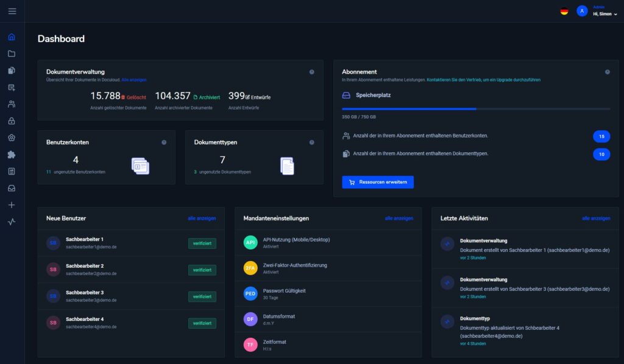The height and width of the screenshot is (364, 624).
Task: Open the users icon in sidebar
Action: 12,104
